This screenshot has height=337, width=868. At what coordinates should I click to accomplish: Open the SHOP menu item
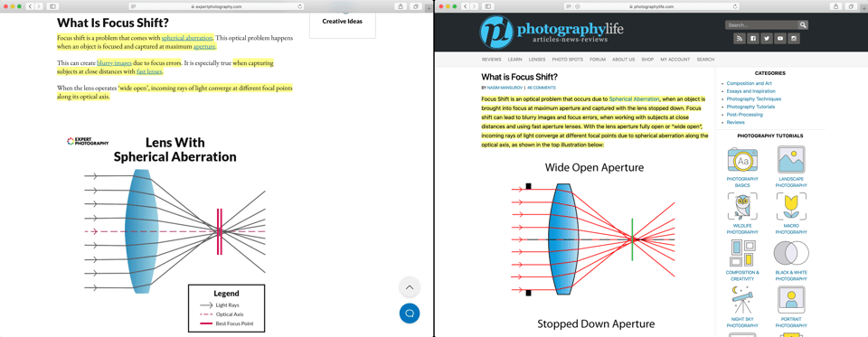pyautogui.click(x=647, y=60)
